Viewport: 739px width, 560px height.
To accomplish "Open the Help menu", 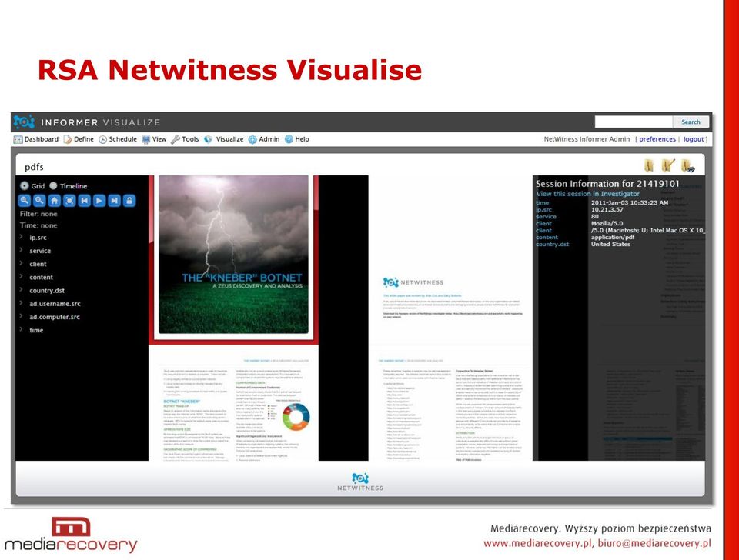I will pyautogui.click(x=302, y=139).
